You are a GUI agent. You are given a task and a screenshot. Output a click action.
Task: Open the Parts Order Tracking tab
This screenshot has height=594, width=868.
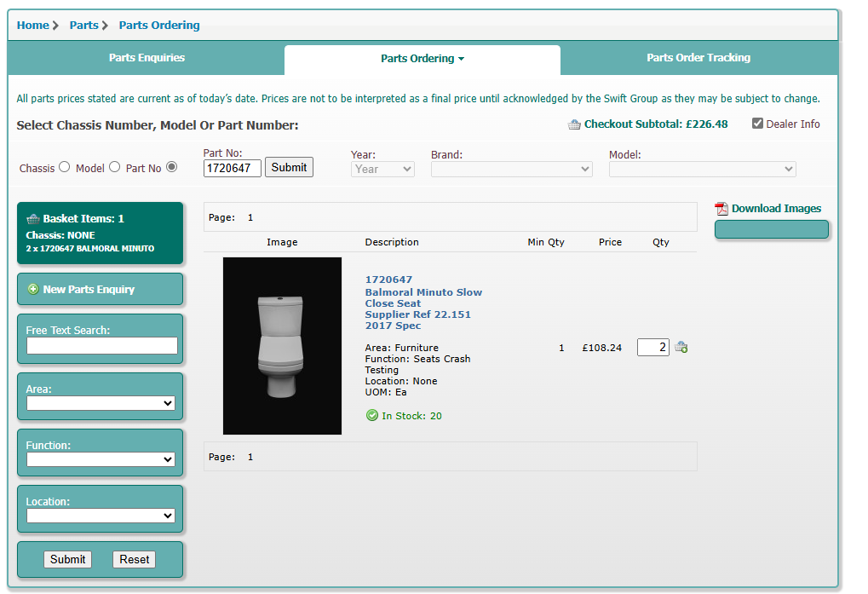[698, 58]
